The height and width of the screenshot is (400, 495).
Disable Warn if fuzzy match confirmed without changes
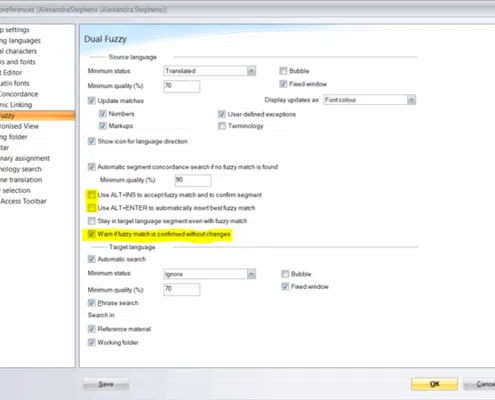click(x=91, y=234)
